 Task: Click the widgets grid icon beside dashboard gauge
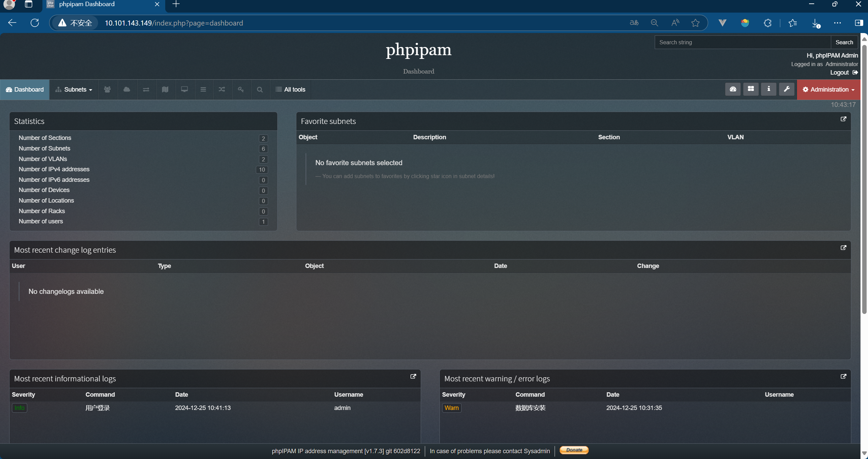(751, 89)
